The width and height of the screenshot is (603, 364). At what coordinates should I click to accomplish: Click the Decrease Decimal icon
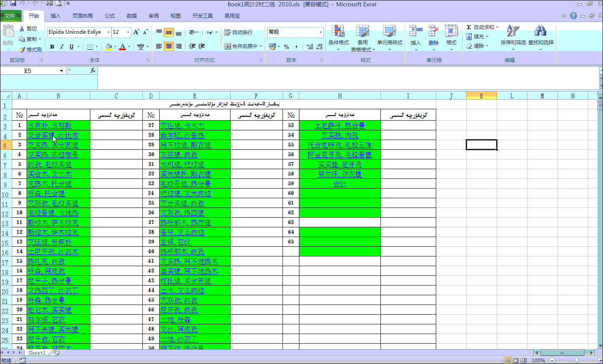[x=319, y=47]
